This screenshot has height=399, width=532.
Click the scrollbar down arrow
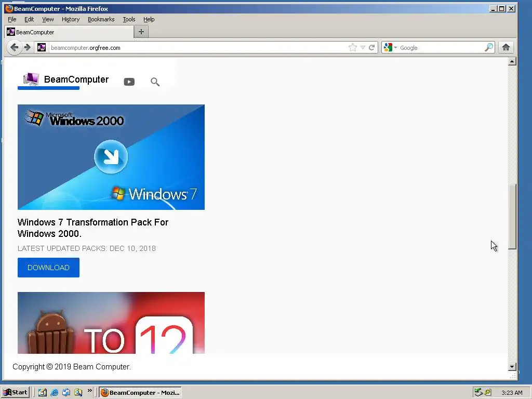point(512,366)
